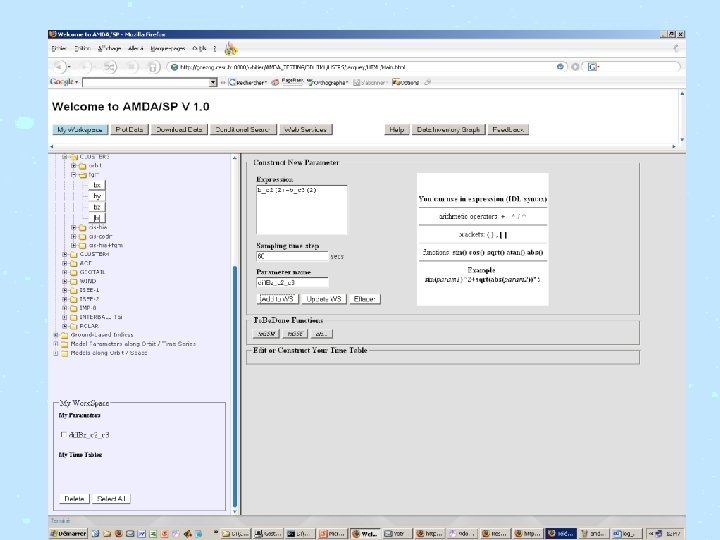This screenshot has height=540, width=720.
Task: Click the Data Inventory Graph button
Action: [448, 129]
